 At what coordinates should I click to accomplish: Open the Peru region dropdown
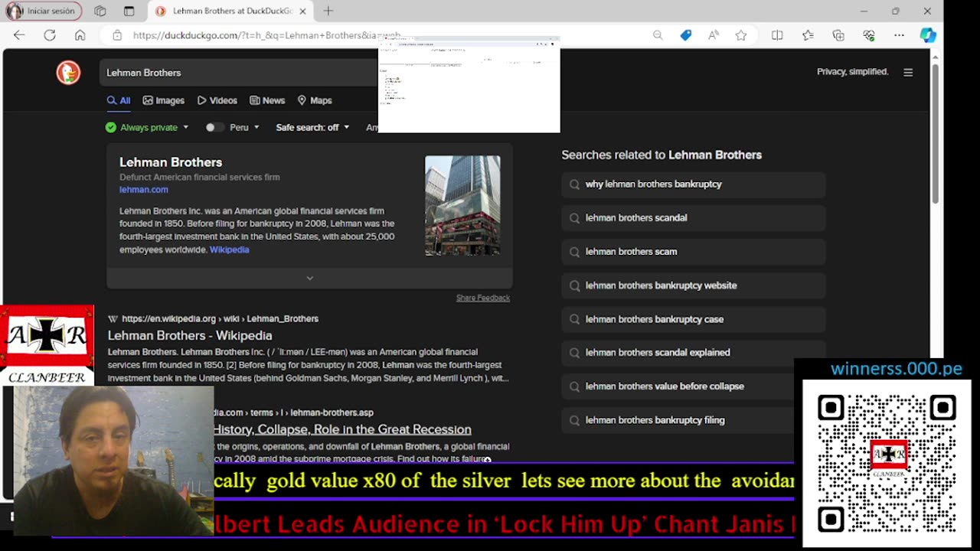245,127
